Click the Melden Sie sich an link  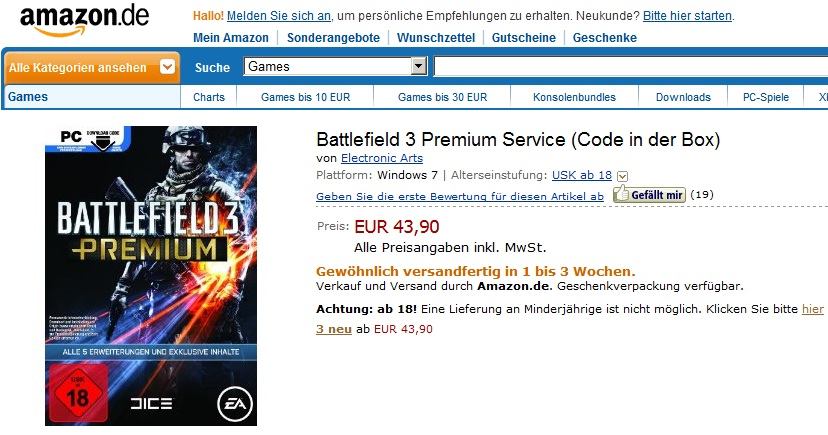(x=279, y=16)
